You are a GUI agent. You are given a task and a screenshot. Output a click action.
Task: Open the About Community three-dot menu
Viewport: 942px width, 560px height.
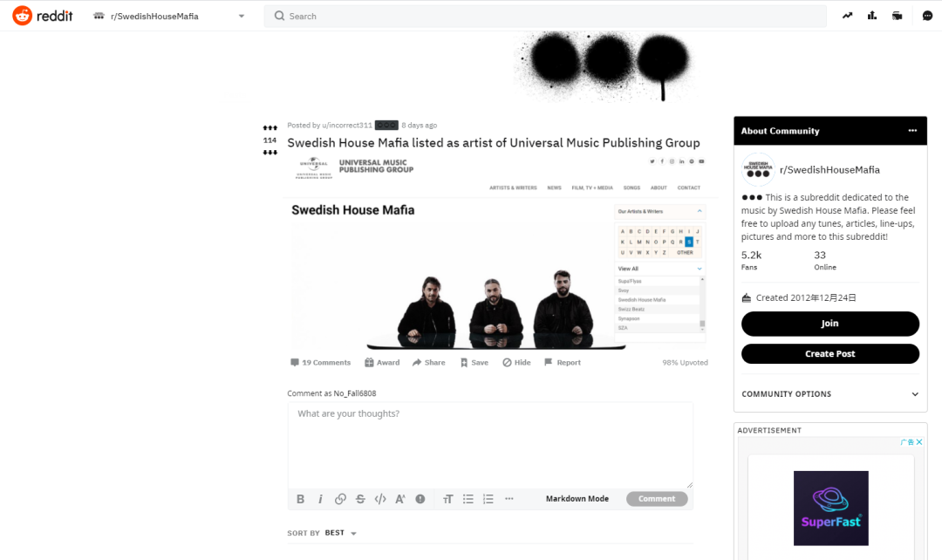[912, 130]
